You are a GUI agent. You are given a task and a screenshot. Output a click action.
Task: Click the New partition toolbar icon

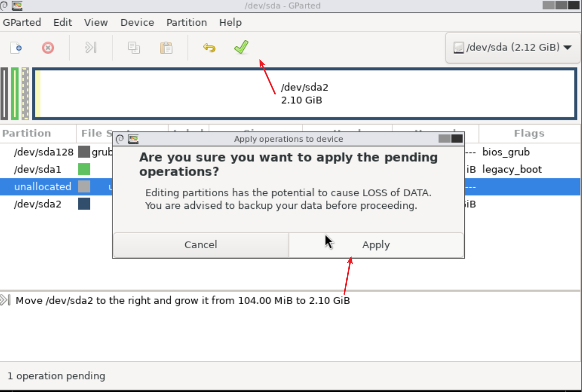click(x=17, y=48)
